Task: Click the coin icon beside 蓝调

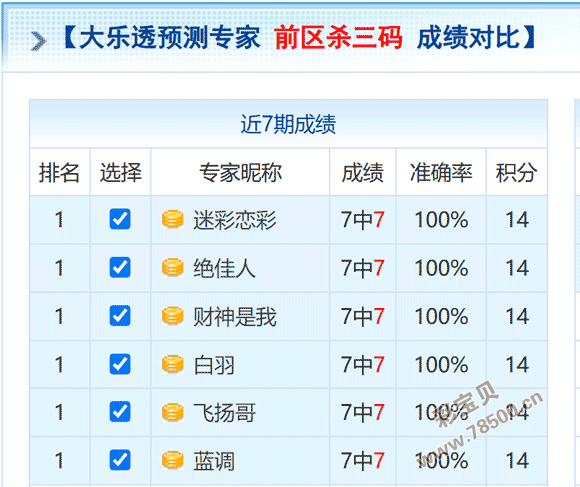Action: (172, 460)
